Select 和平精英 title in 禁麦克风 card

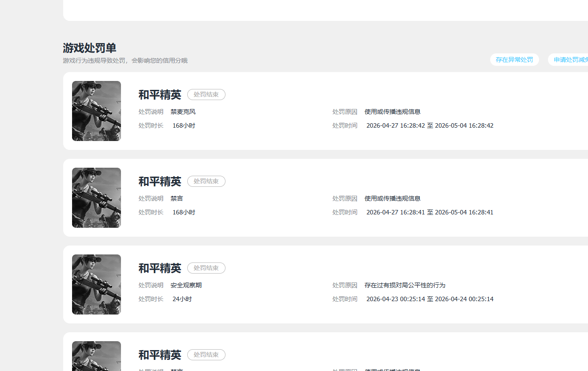[160, 95]
